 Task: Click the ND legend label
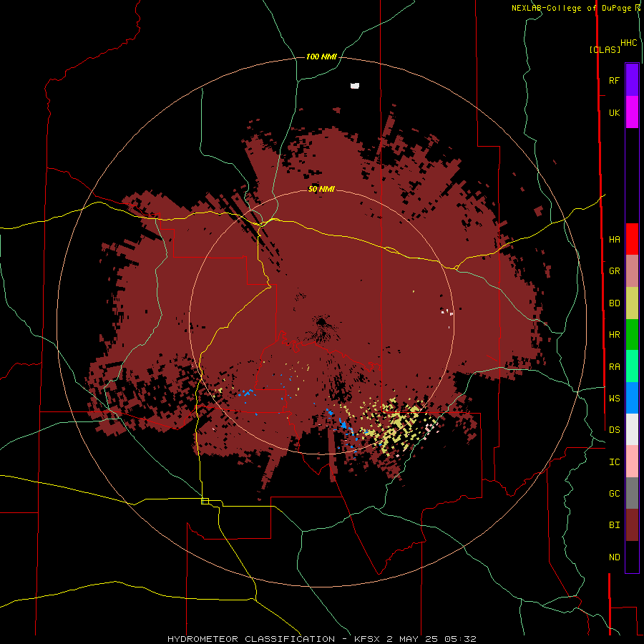(614, 557)
